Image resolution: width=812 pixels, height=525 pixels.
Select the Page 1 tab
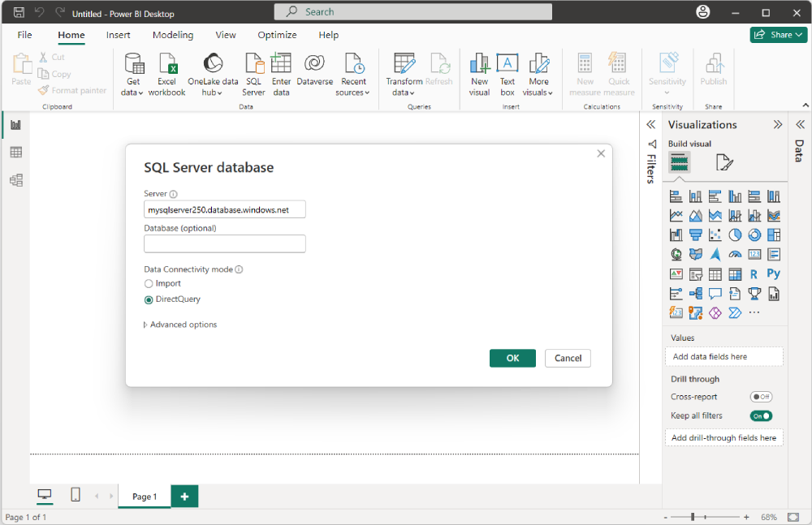145,497
